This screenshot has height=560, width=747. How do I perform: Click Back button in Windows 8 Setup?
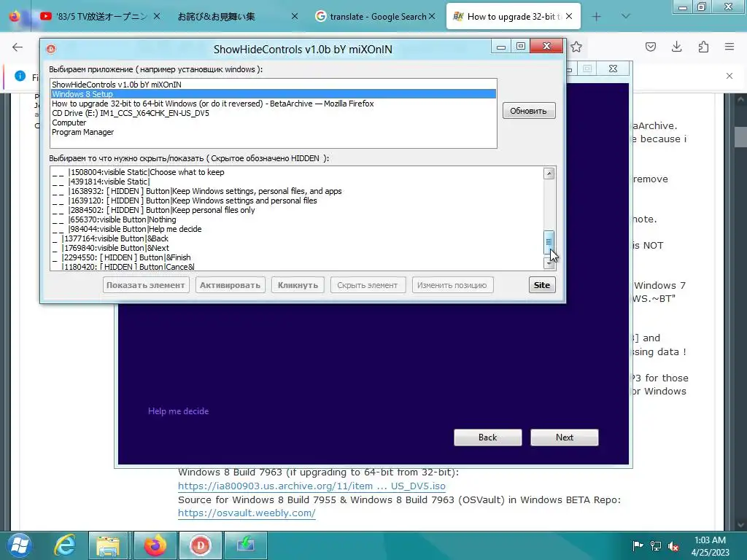point(488,437)
